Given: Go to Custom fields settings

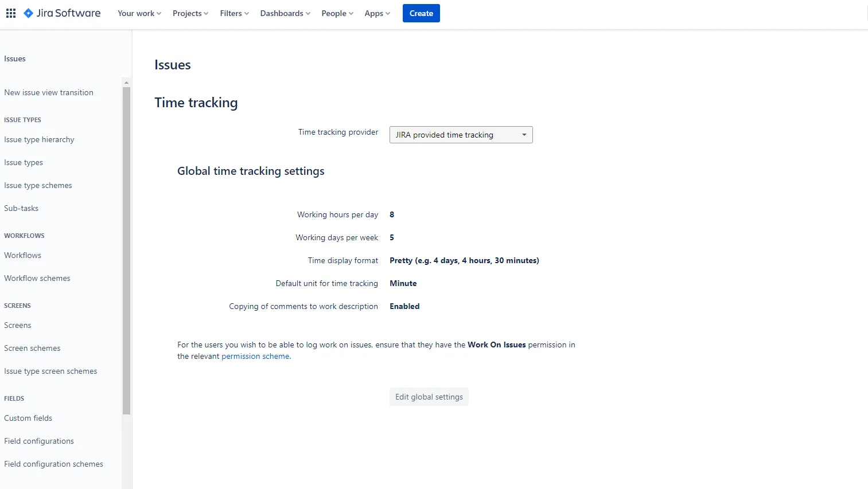Looking at the screenshot, I should point(28,418).
